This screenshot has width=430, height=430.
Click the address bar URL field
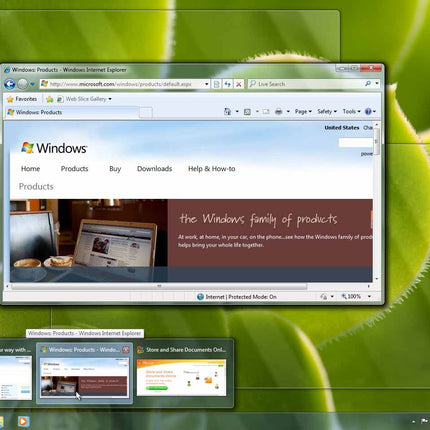point(122,84)
